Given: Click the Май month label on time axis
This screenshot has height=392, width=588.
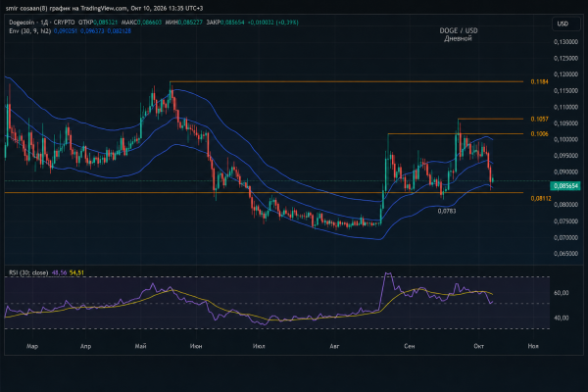Looking at the screenshot, I should point(140,346).
